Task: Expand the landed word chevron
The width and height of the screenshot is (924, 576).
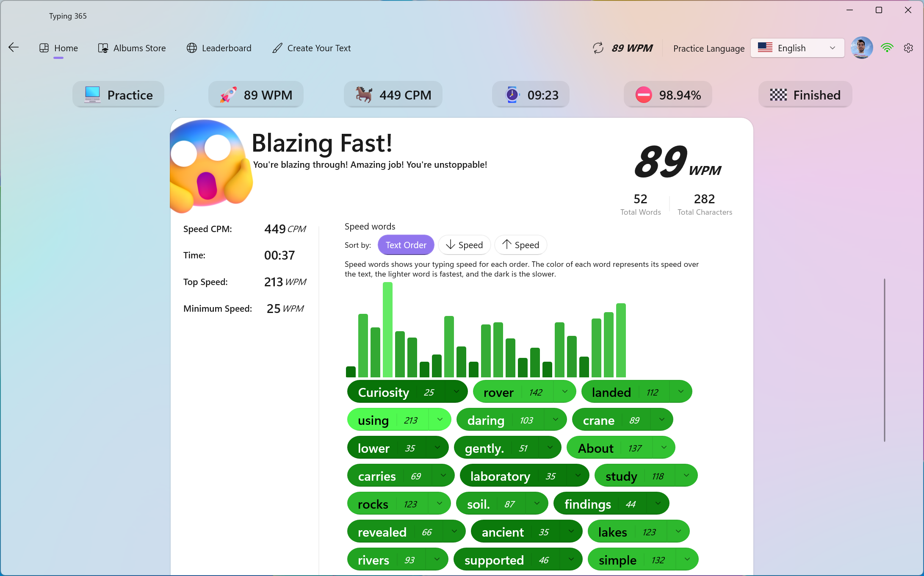Action: [681, 392]
